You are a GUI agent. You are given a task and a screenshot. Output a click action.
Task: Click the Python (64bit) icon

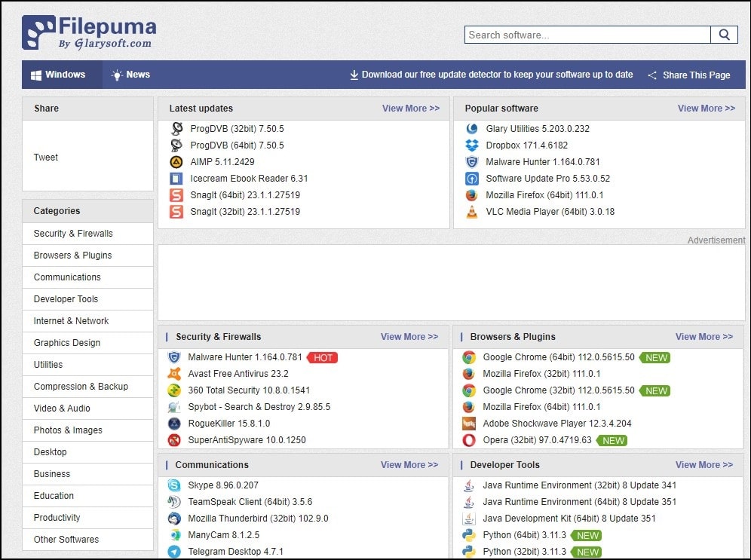point(469,535)
